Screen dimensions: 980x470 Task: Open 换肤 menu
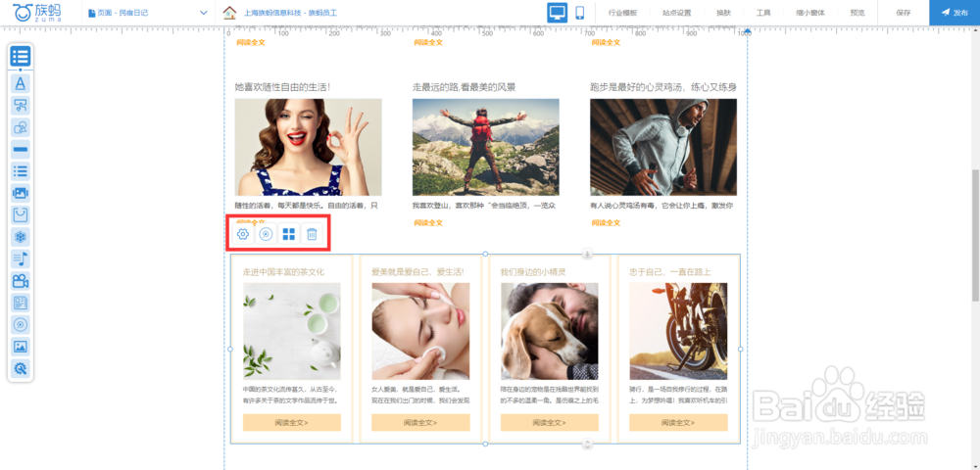pyautogui.click(x=724, y=13)
